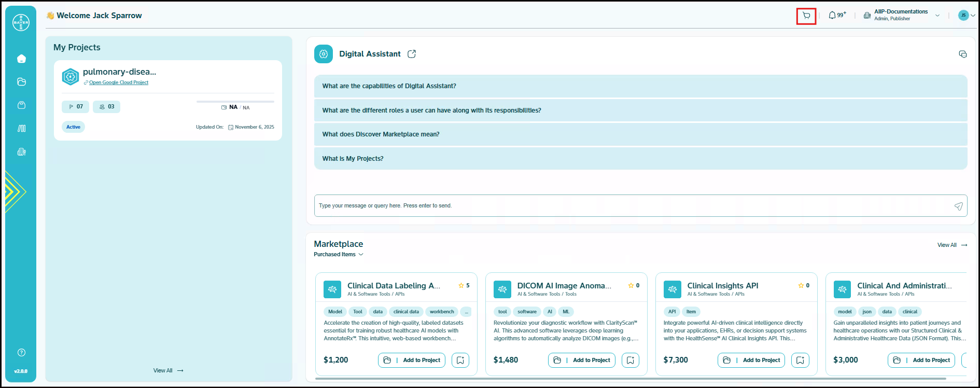Bookmark the Clinical Insights API item

pyautogui.click(x=800, y=360)
